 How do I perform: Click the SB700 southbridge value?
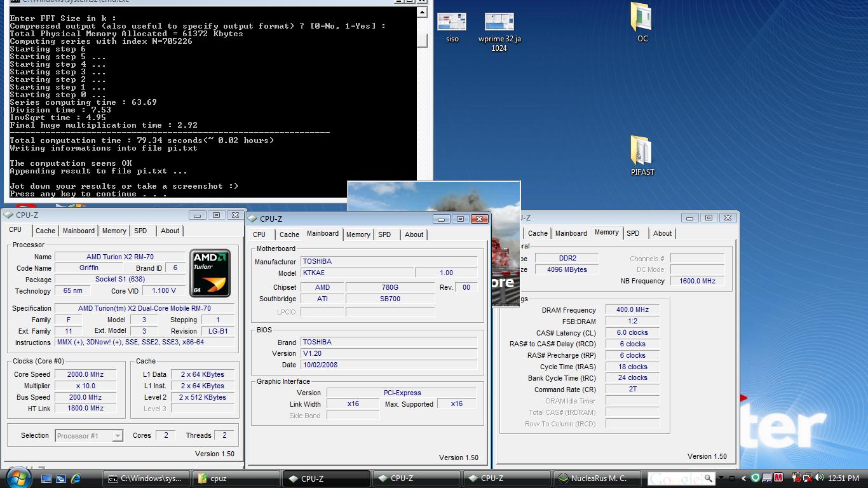click(390, 299)
